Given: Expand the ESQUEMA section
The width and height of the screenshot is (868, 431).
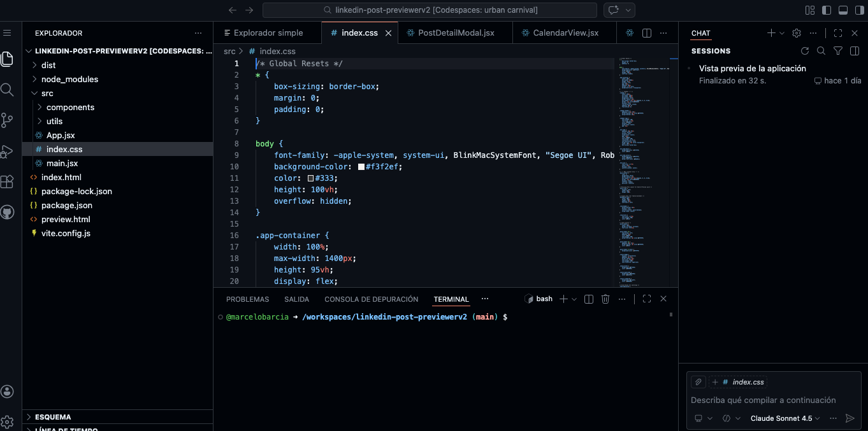Looking at the screenshot, I should [x=53, y=417].
